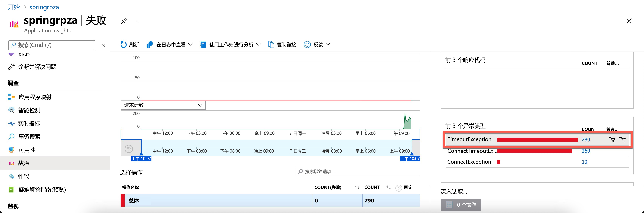Image resolution: width=644 pixels, height=213 pixels.
Task: Click the 0 个操作 drill-in button
Action: point(461,205)
